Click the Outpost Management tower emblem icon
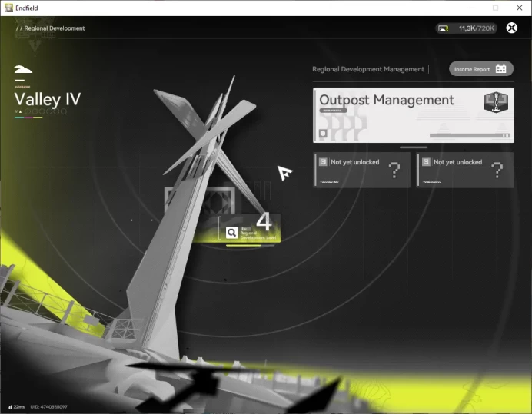 496,102
